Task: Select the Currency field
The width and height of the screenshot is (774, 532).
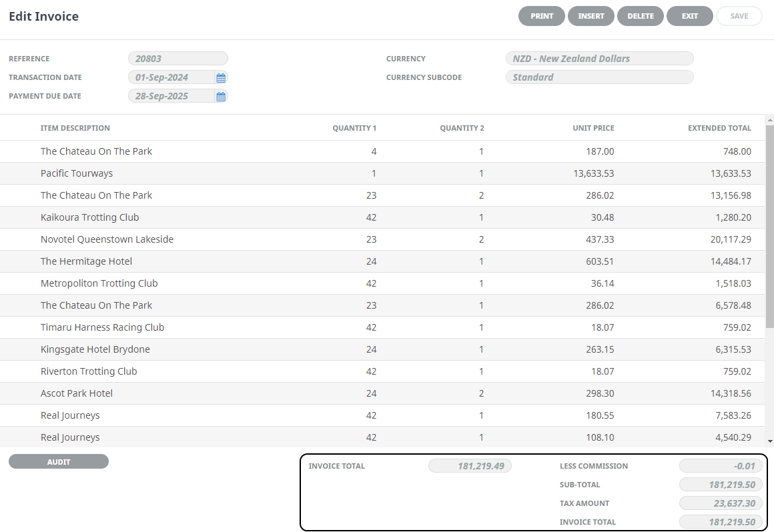Action: click(x=599, y=59)
